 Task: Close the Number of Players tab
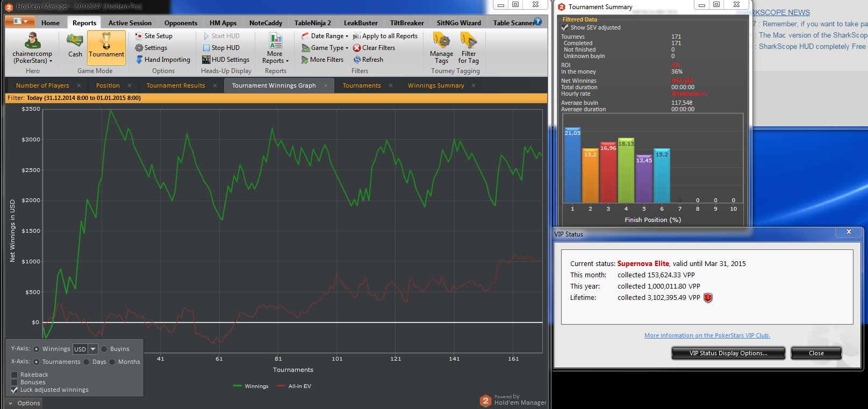pyautogui.click(x=79, y=85)
